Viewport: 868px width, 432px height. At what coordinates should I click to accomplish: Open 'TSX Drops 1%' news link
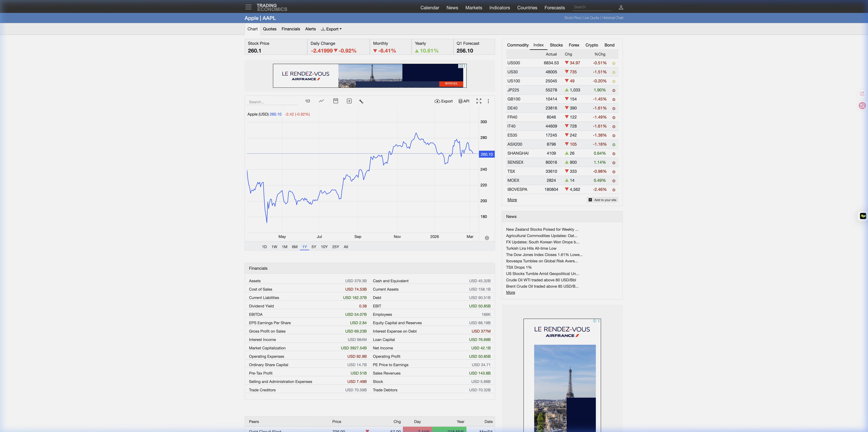[x=519, y=267]
